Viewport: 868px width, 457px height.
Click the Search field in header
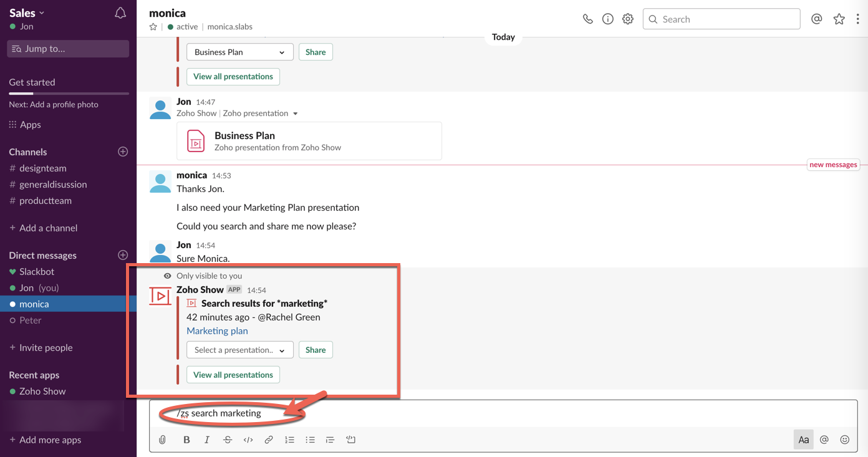tap(721, 19)
